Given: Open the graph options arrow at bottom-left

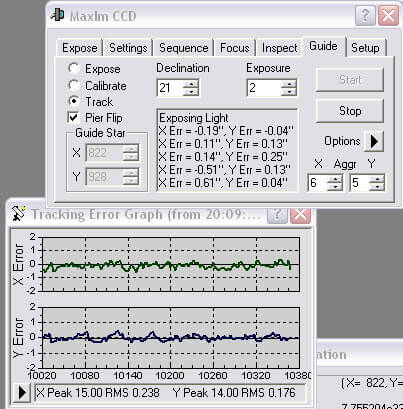Looking at the screenshot, I should pyautogui.click(x=22, y=392).
